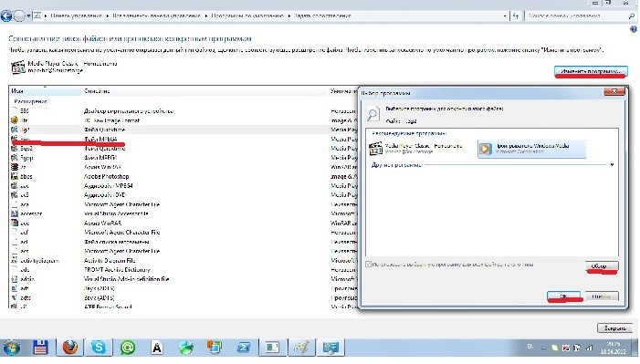Select the .386 row, virtual device driver
The height and width of the screenshot is (364, 640).
click(x=183, y=111)
